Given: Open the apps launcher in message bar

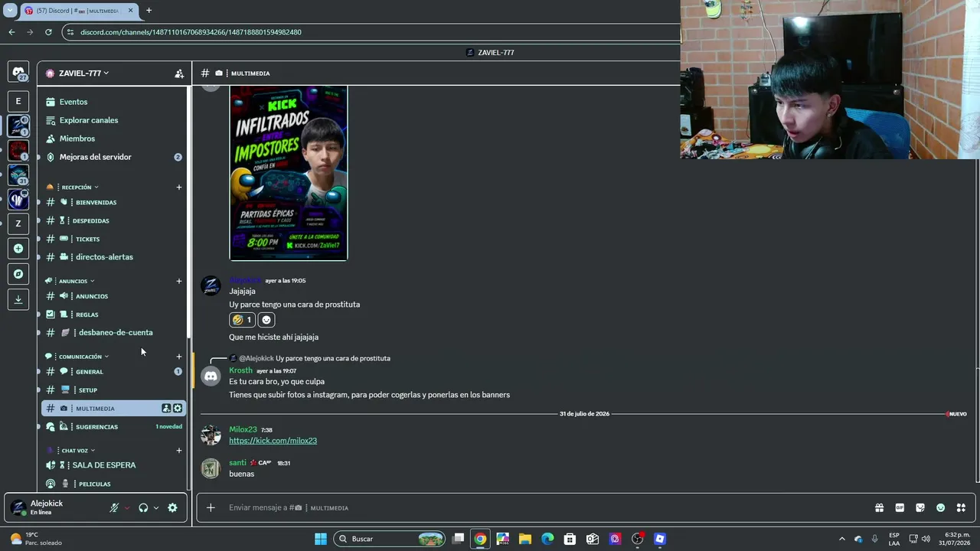Looking at the screenshot, I should pos(961,507).
